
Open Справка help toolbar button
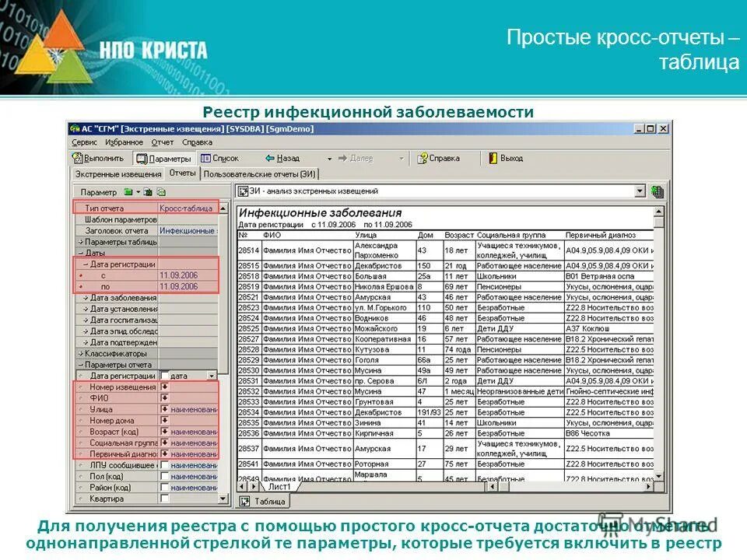(x=438, y=158)
